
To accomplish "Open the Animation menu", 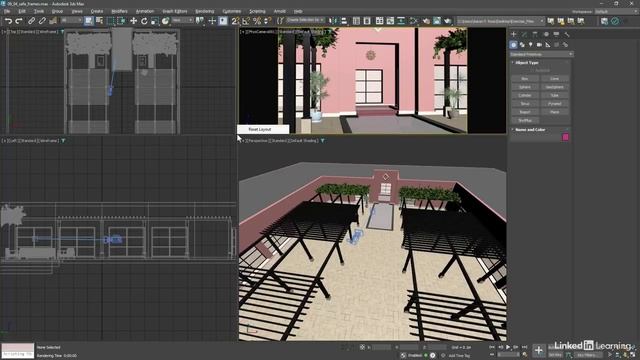I will [144, 11].
